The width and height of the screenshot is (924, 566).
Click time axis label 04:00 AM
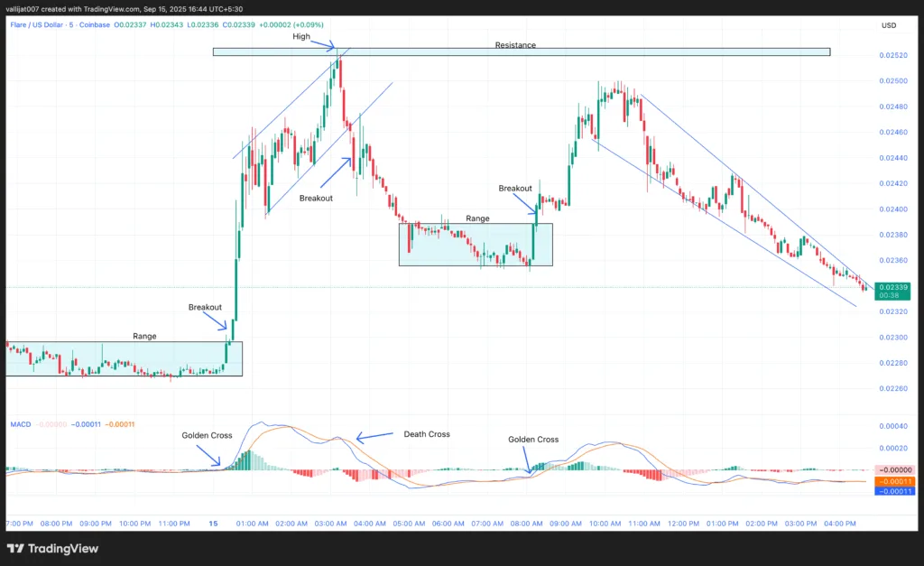tap(369, 524)
